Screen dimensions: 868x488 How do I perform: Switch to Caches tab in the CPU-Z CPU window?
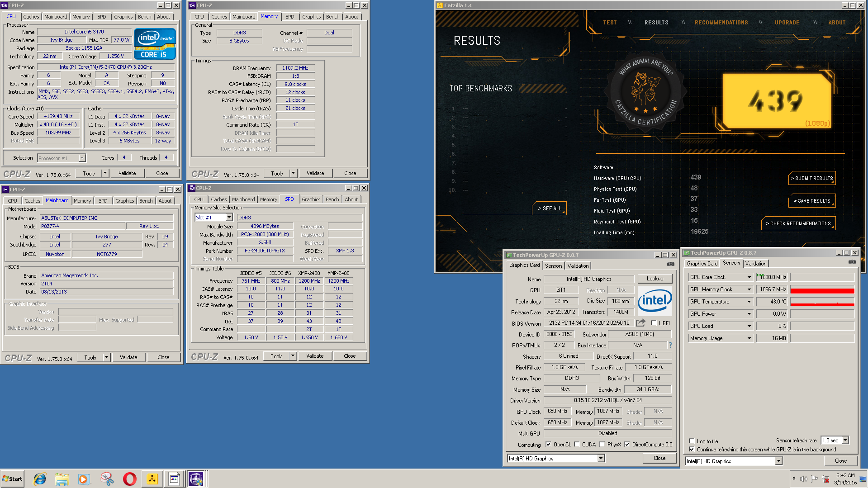pos(31,17)
